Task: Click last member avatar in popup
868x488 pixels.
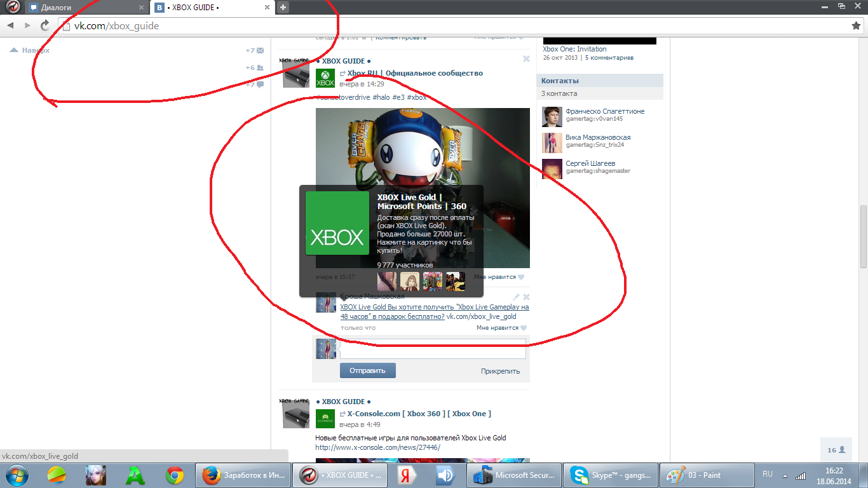Action: [x=456, y=281]
